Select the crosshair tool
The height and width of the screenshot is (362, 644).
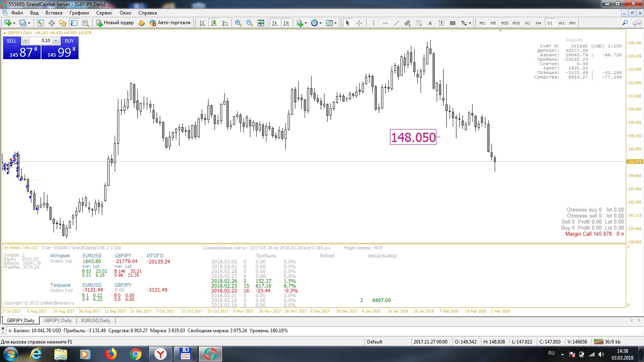click(359, 23)
